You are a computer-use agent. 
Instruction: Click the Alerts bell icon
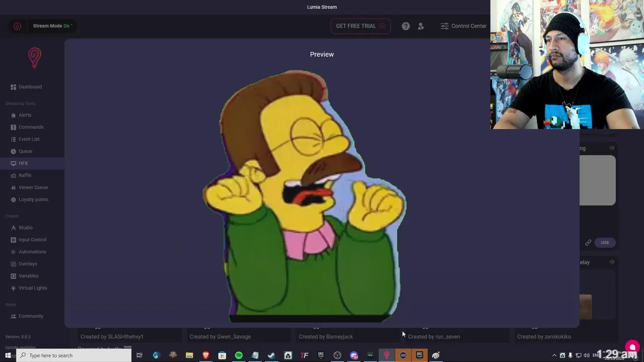[x=13, y=115]
